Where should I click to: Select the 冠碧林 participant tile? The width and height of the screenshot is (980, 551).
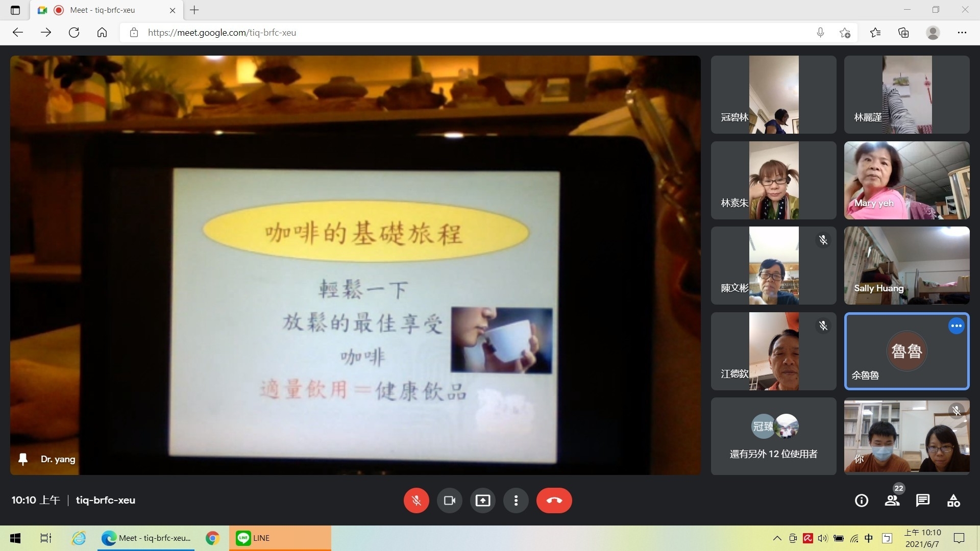[x=774, y=94]
